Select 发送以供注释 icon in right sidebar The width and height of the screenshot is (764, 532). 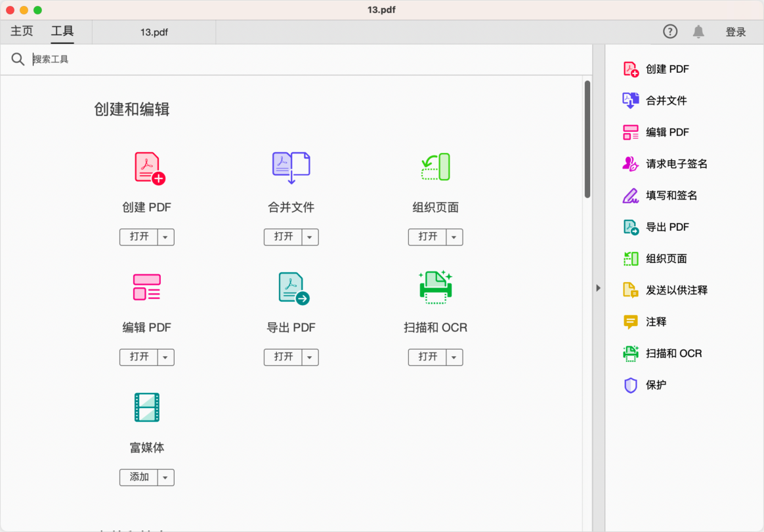[x=631, y=291]
